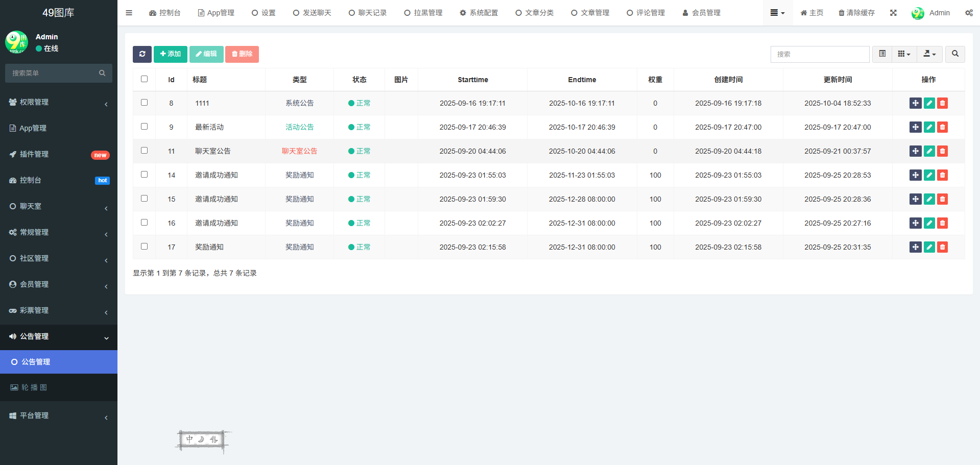Open the columns visibility dropdown
This screenshot has height=465, width=980.
pos(904,54)
